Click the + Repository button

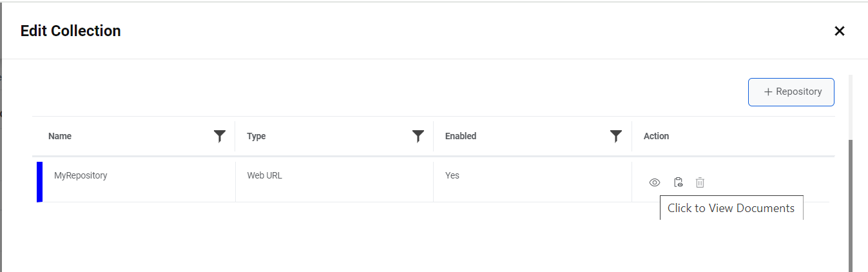pos(791,92)
